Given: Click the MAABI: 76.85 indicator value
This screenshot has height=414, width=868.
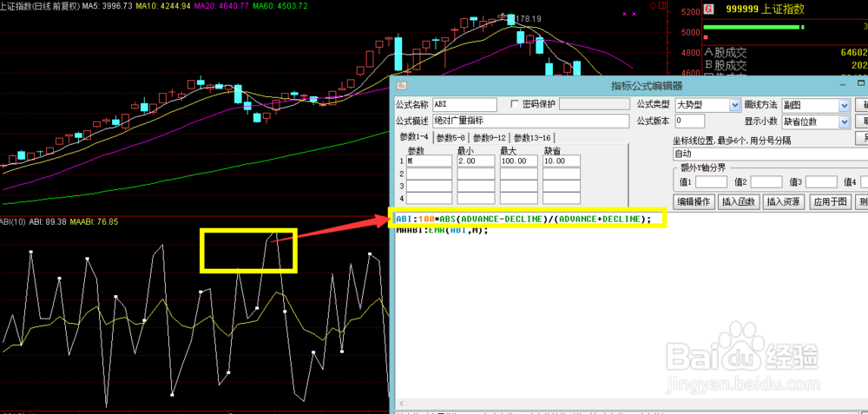Looking at the screenshot, I should [x=94, y=221].
